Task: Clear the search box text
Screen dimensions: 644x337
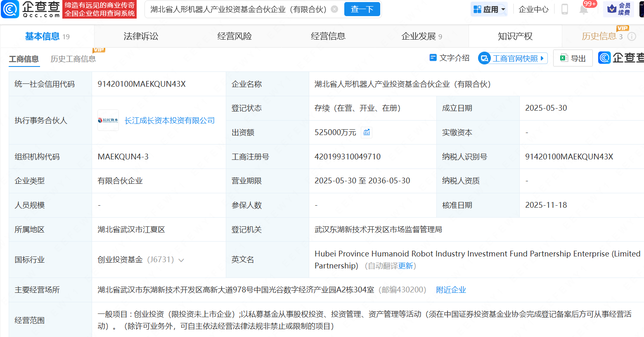Action: tap(335, 9)
